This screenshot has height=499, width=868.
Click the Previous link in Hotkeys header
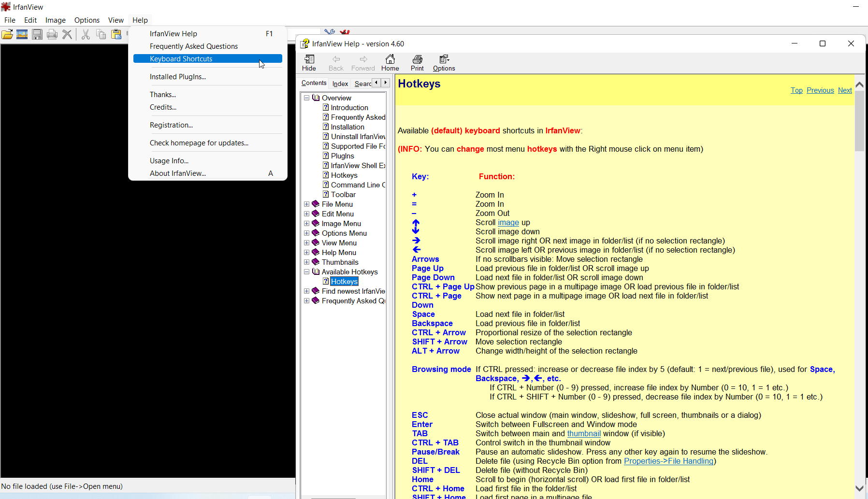point(820,90)
